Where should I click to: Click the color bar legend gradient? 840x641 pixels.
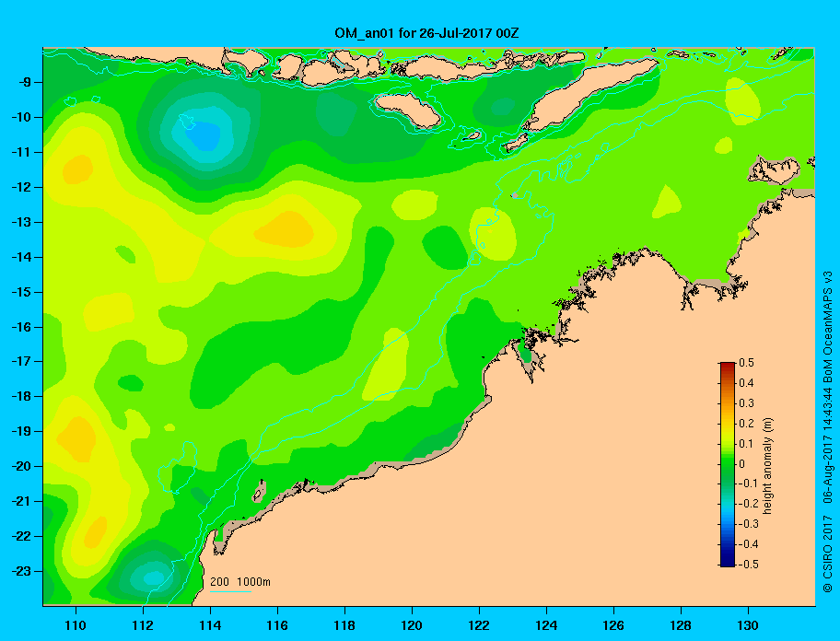click(x=728, y=464)
